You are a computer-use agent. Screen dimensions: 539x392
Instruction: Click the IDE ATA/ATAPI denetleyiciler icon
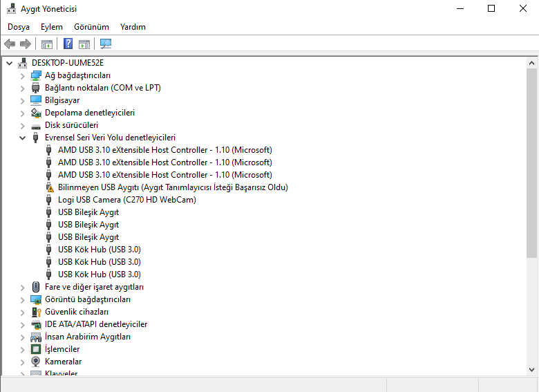pyautogui.click(x=36, y=324)
